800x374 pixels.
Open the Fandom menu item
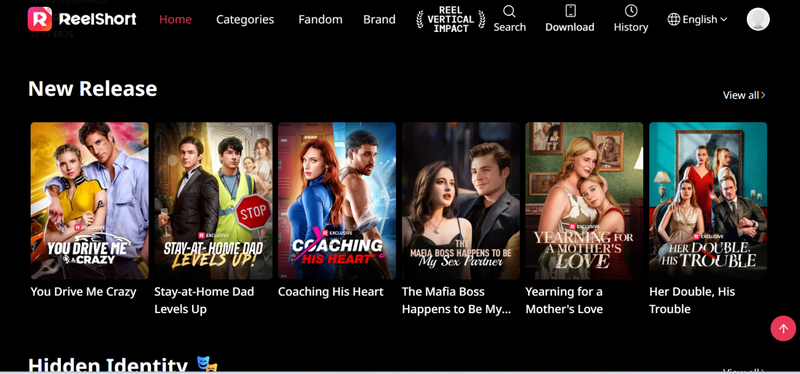coord(320,19)
